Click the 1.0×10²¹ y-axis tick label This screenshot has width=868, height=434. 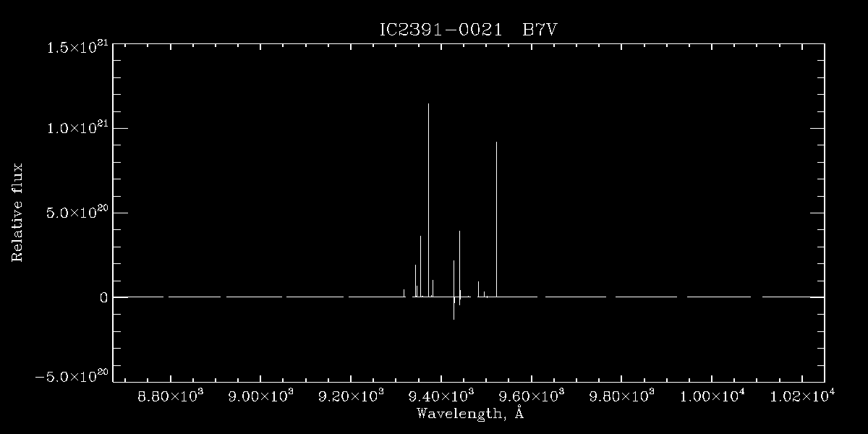78,127
